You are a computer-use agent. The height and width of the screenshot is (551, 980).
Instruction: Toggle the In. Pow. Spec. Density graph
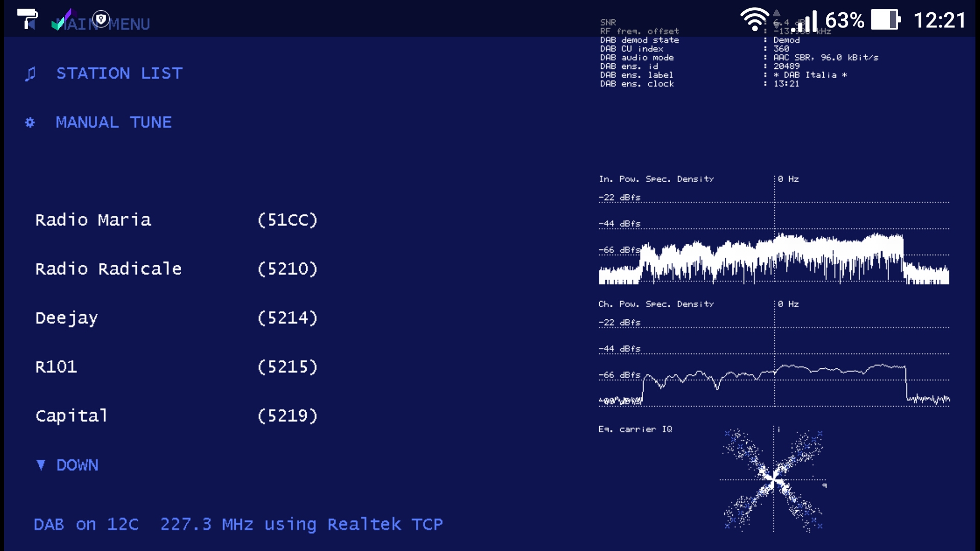click(x=656, y=179)
